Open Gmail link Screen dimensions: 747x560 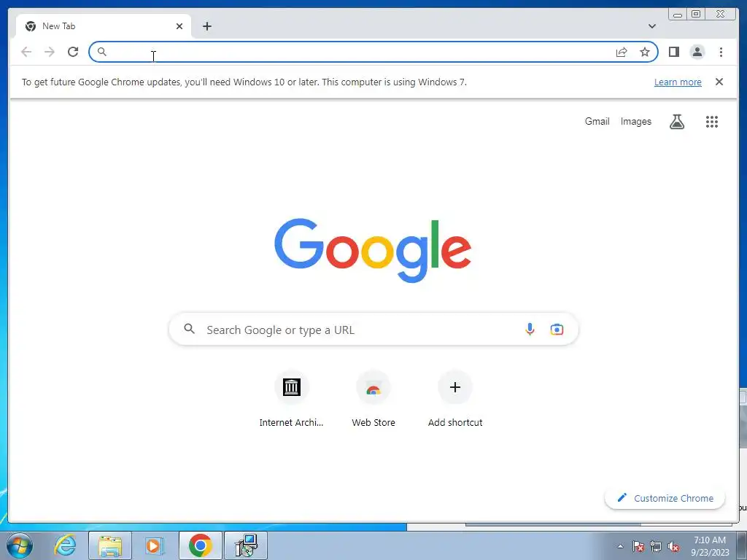point(597,122)
